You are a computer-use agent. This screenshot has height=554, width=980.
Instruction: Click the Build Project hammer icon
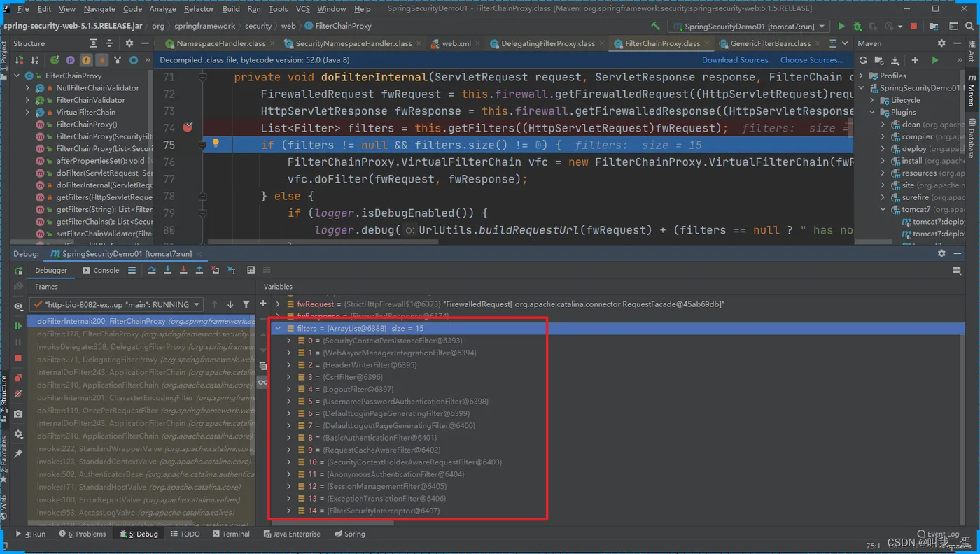(655, 26)
